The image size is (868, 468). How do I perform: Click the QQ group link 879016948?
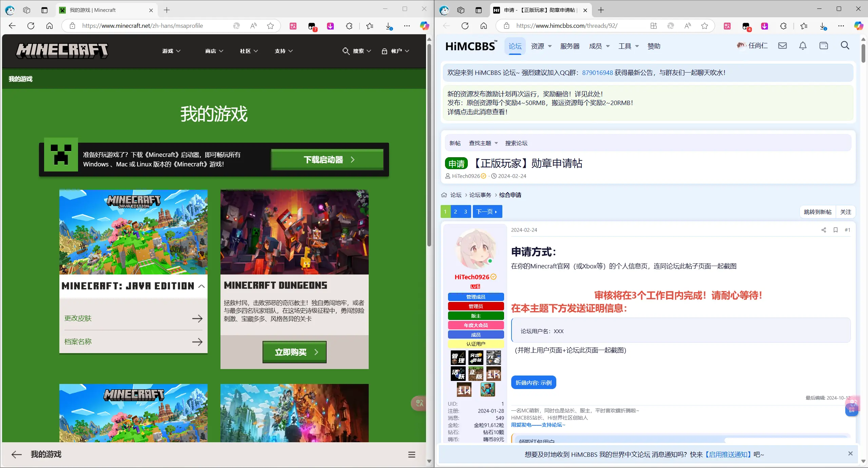click(x=597, y=73)
